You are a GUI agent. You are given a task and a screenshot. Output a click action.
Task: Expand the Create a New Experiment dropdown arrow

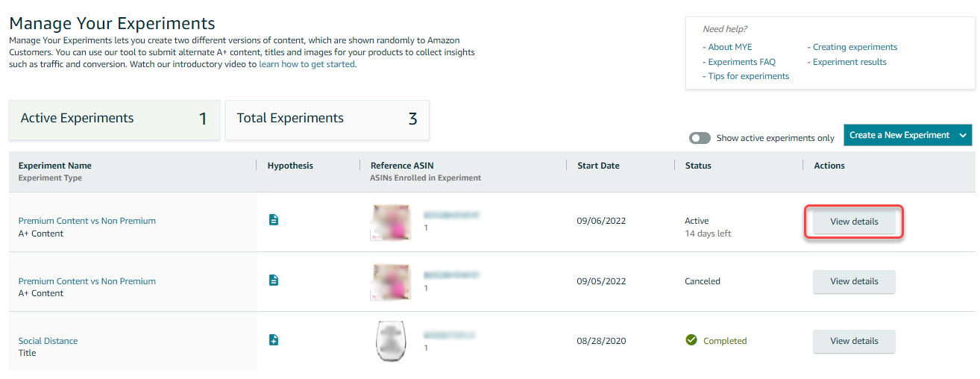962,136
